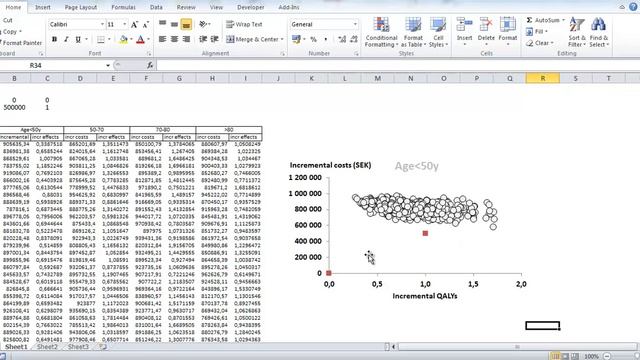Switch to Data ribbon tab
Image resolution: width=640 pixels, height=360 pixels.
pos(156,7)
